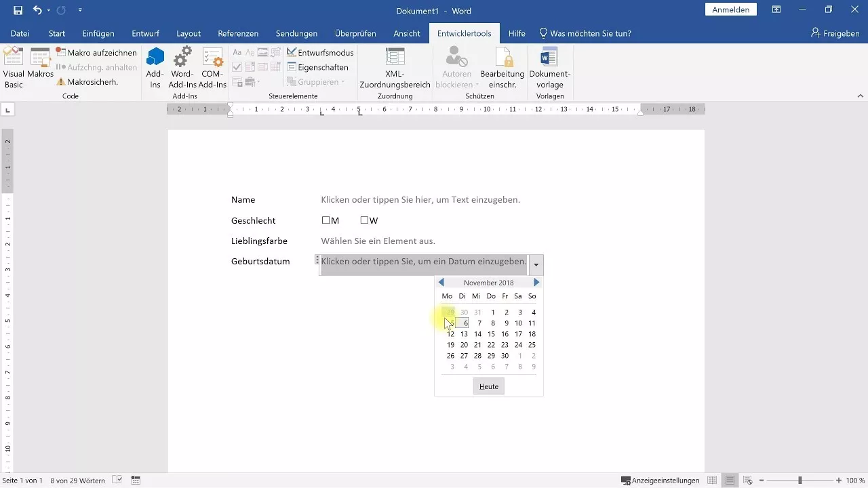Click Anmelden in the title bar
This screenshot has height=488, width=868.
pos(730,9)
